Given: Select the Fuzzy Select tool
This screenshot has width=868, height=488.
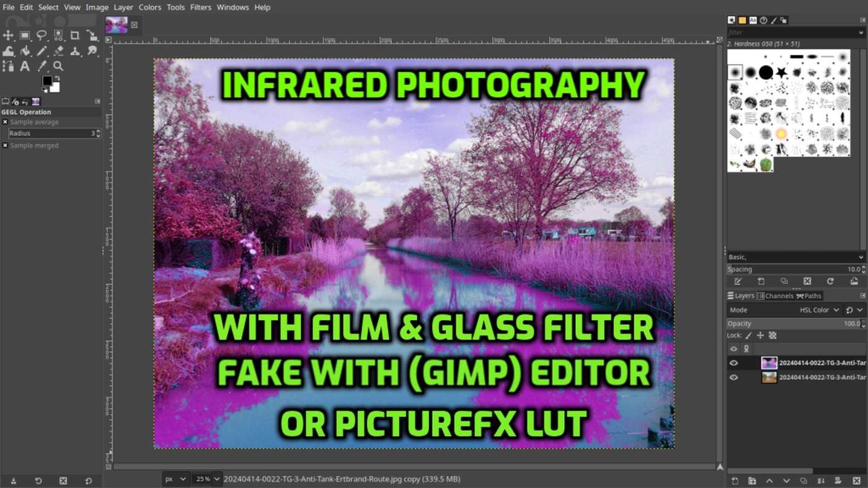Looking at the screenshot, I should (x=58, y=35).
